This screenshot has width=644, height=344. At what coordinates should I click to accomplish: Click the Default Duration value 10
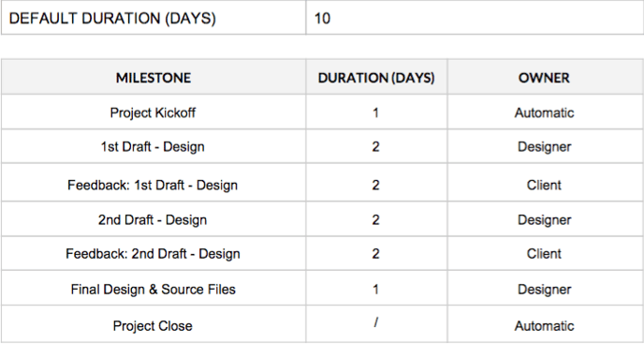pyautogui.click(x=322, y=19)
